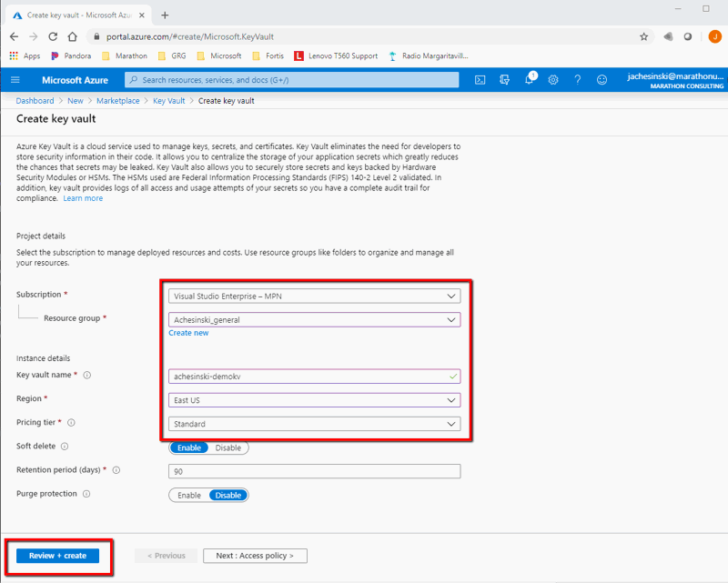
Task: Click the info icon next to Pricing tier
Action: (71, 423)
